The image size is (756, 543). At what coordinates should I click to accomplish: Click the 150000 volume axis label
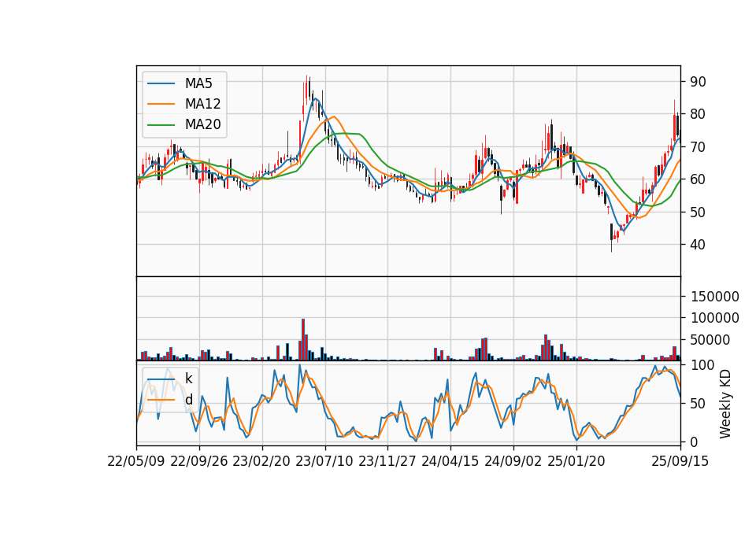coord(715,297)
